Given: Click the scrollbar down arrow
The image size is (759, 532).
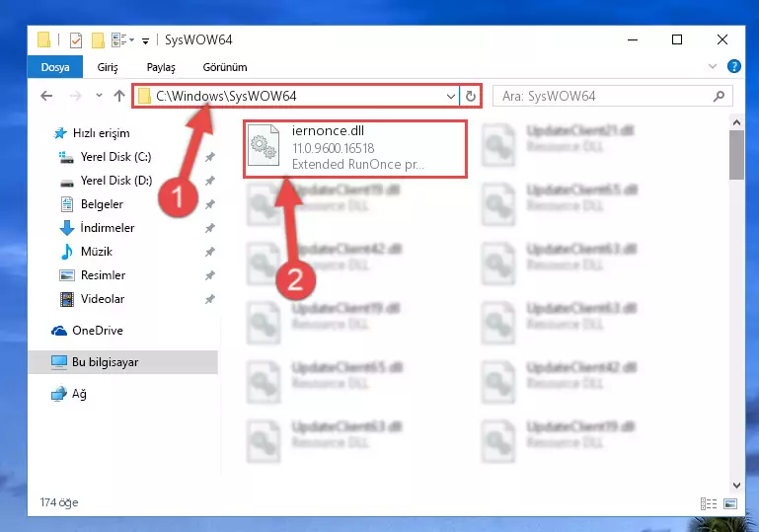Looking at the screenshot, I should click(736, 485).
